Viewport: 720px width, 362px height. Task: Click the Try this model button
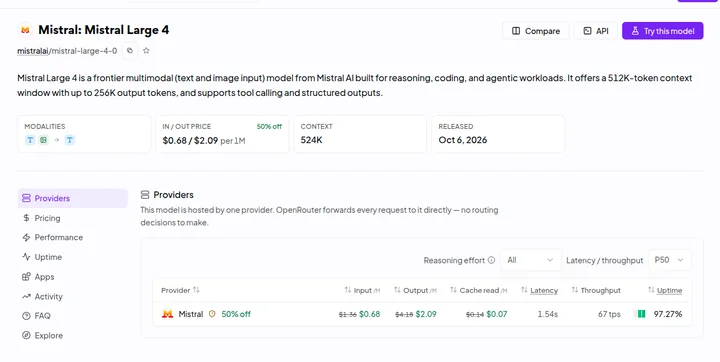pos(663,31)
